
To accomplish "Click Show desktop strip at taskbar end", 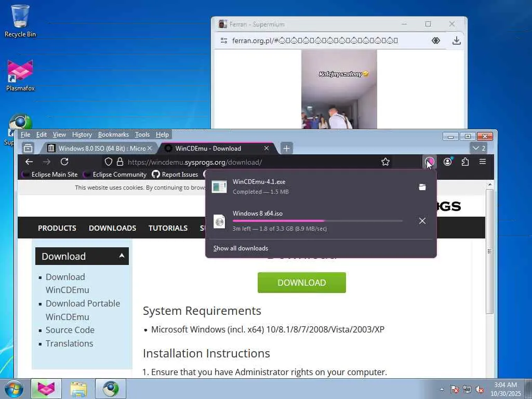I will pos(528,389).
